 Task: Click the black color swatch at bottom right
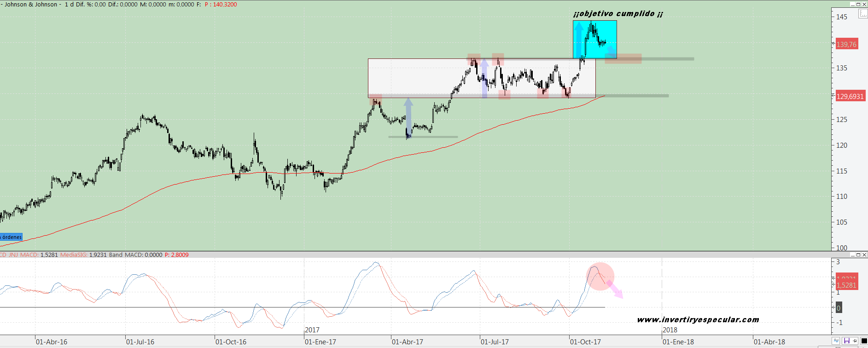[x=864, y=341]
